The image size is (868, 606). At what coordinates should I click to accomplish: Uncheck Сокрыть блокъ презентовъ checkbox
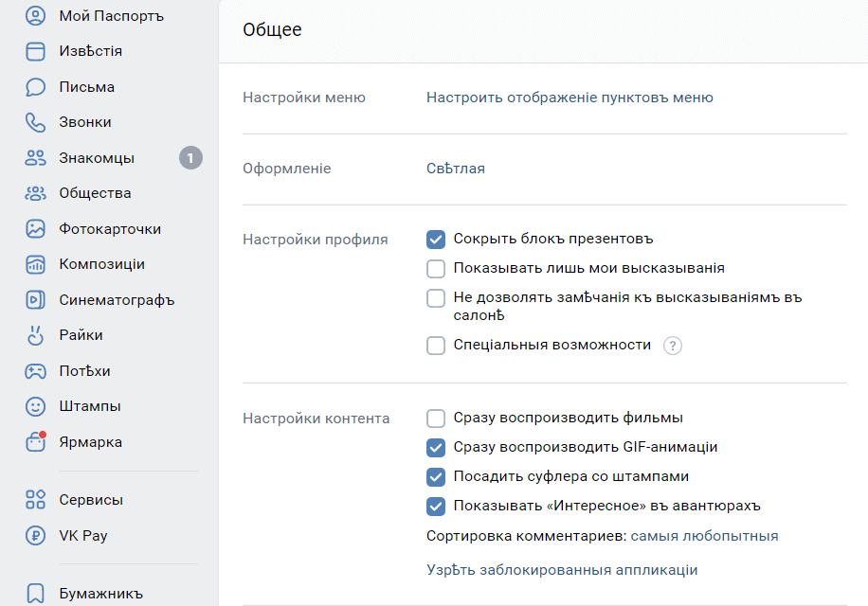tap(436, 240)
